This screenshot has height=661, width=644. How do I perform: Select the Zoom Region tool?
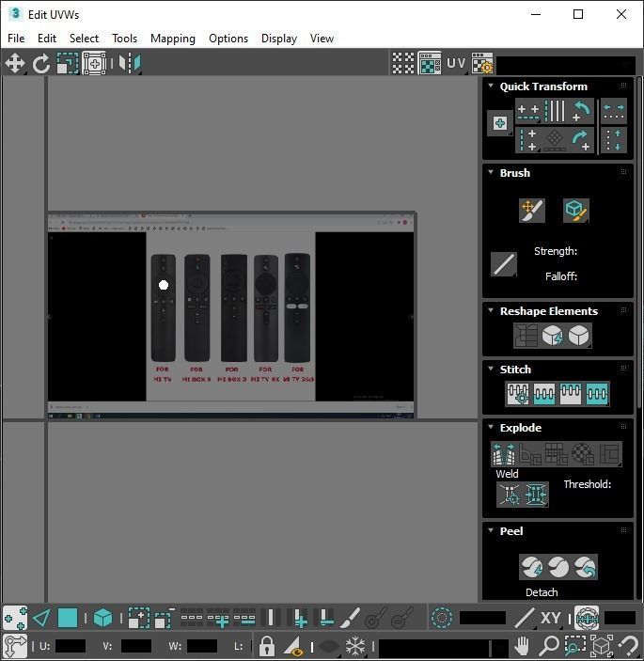tap(575, 645)
